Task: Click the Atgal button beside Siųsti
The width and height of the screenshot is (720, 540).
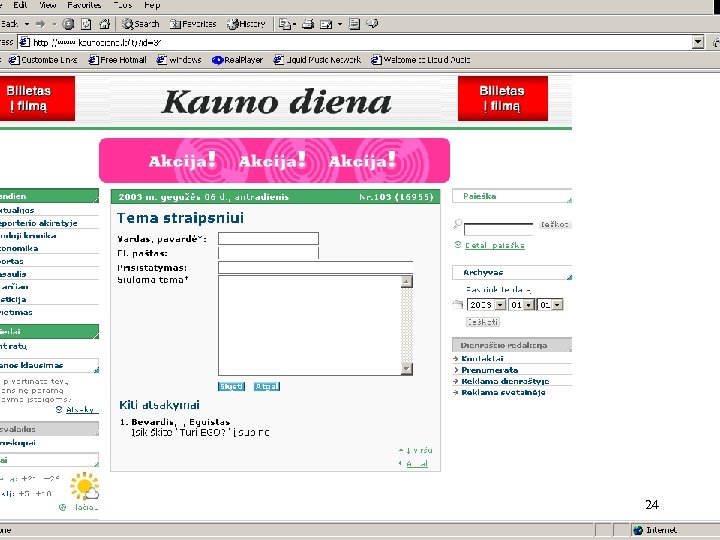Action: pos(267,387)
